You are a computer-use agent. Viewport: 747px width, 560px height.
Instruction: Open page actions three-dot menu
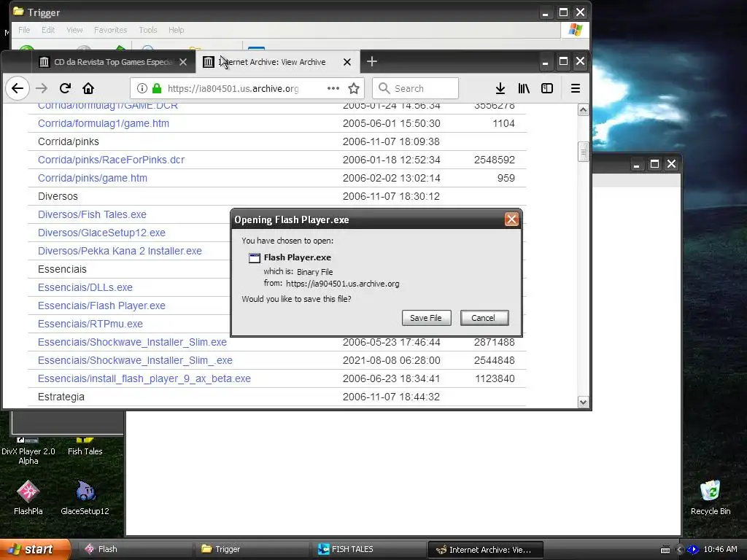coord(333,88)
